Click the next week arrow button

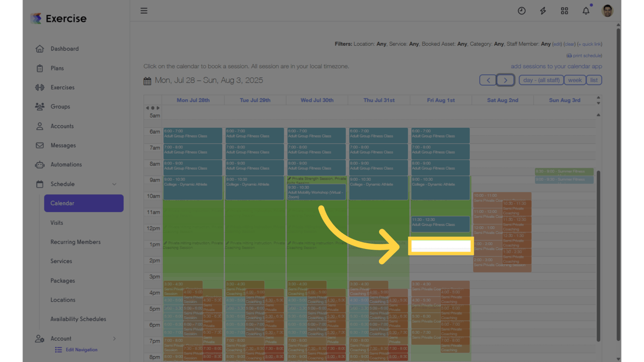pyautogui.click(x=505, y=80)
